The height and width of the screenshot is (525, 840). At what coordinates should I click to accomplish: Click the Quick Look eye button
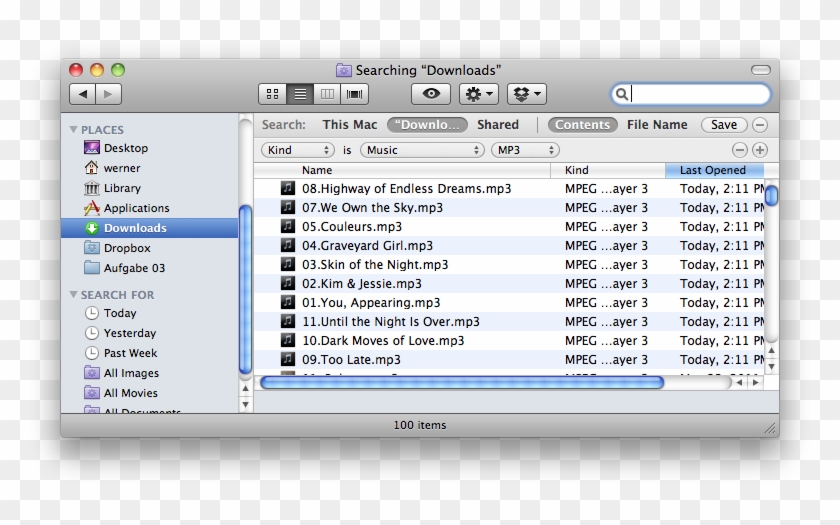(431, 94)
